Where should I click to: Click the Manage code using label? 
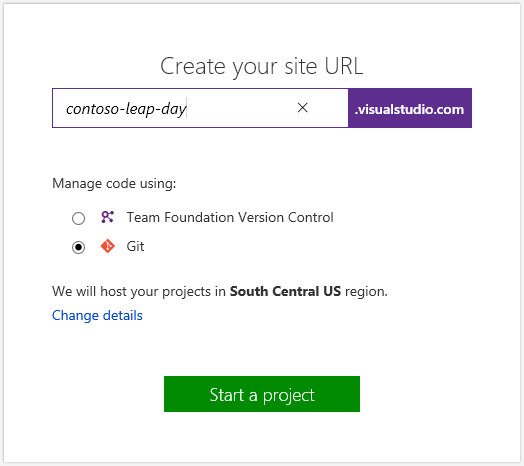click(114, 184)
